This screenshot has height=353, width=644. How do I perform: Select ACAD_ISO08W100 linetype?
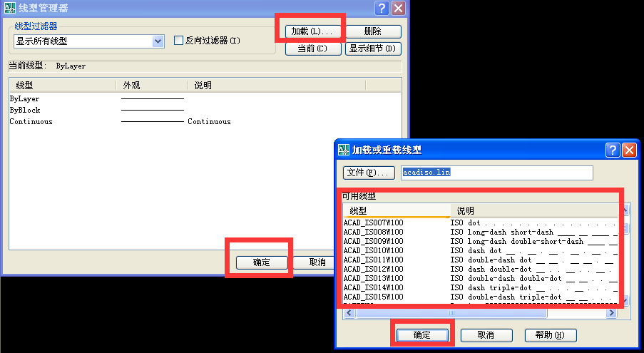click(481, 232)
